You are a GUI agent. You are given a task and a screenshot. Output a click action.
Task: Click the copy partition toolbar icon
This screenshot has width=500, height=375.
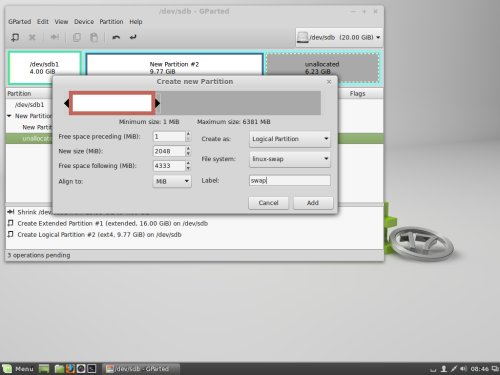pyautogui.click(x=77, y=37)
